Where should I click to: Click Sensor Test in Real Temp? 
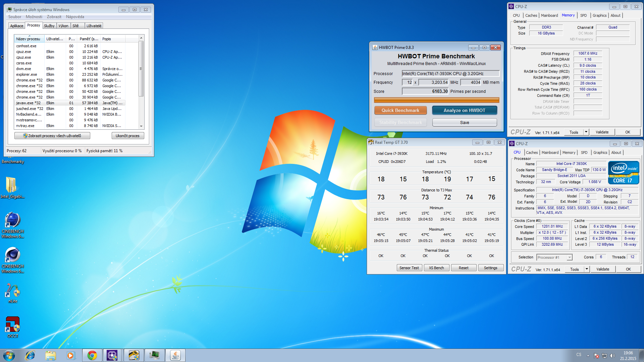[409, 268]
